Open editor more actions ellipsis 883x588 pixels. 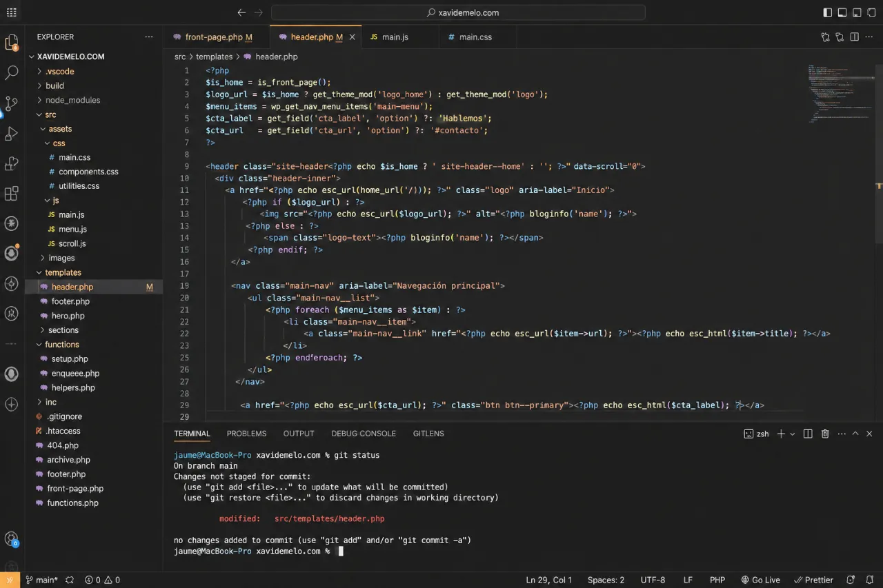point(869,37)
